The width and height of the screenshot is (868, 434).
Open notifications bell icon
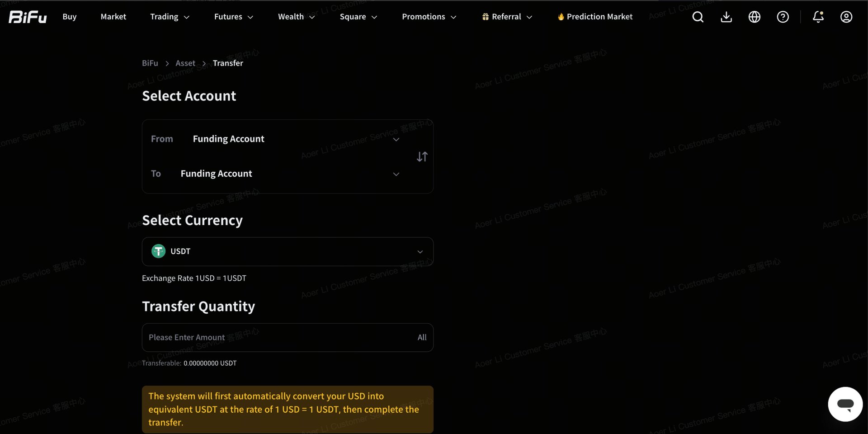click(818, 17)
